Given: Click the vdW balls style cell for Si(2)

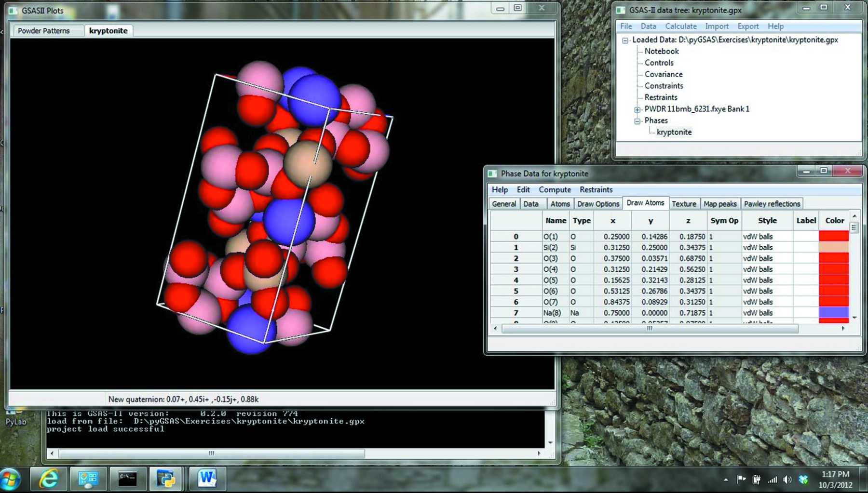Looking at the screenshot, I should click(x=767, y=248).
